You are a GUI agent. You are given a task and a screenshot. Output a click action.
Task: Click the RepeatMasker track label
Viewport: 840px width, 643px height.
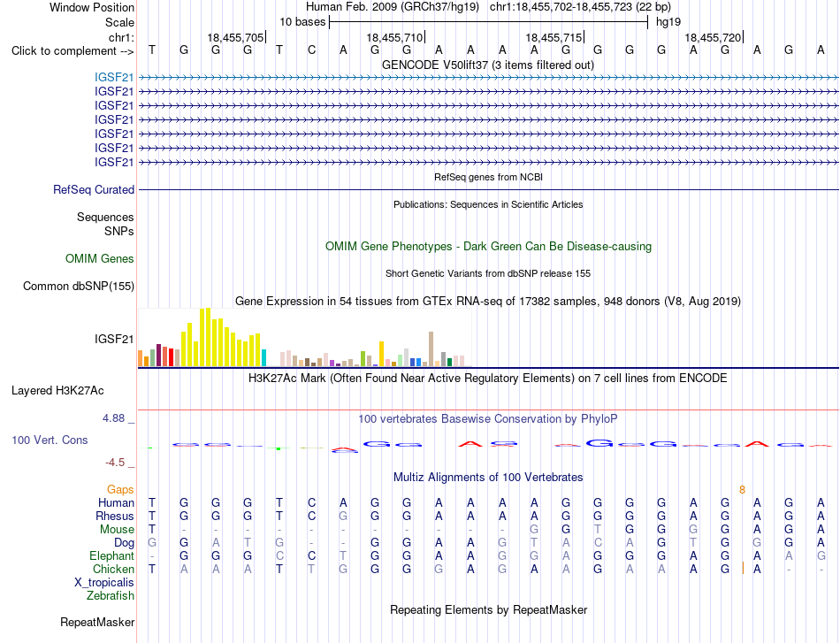point(97,622)
